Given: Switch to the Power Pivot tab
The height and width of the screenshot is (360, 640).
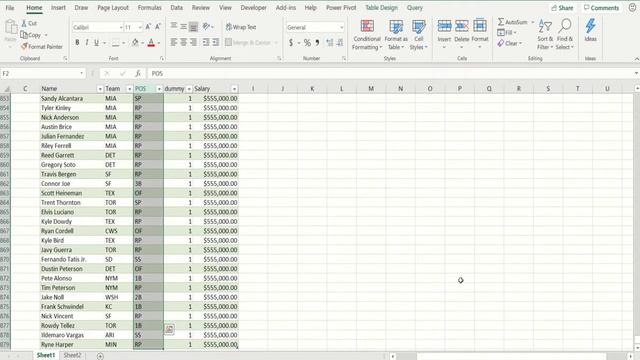Looking at the screenshot, I should point(341,8).
